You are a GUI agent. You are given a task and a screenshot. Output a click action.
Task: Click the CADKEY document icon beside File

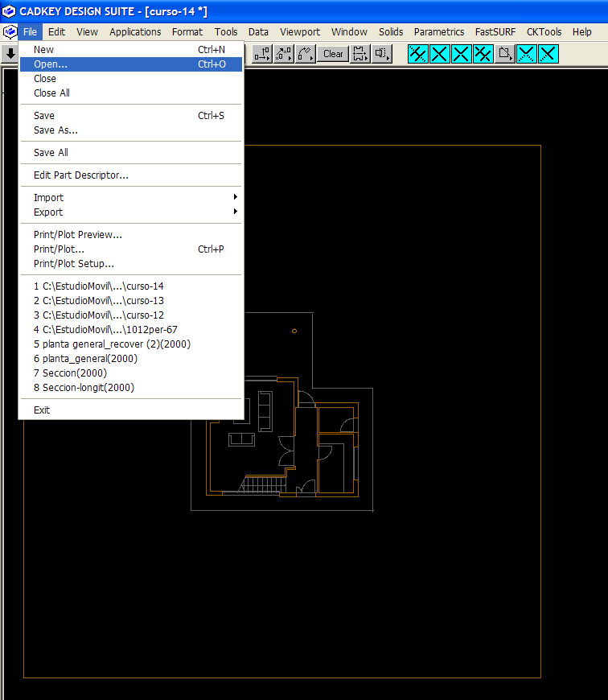coord(10,32)
